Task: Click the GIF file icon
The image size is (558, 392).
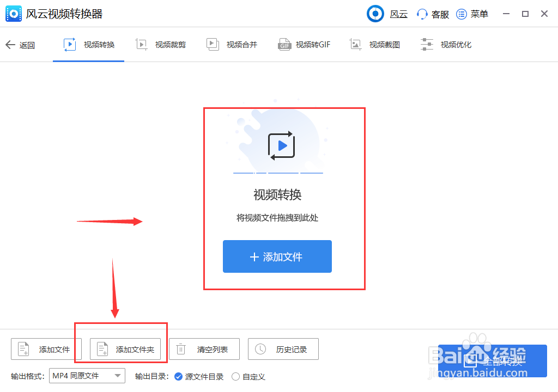Action: point(284,45)
